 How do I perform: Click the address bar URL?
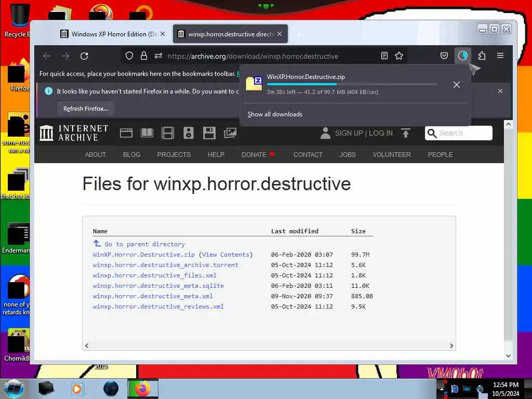(x=253, y=56)
